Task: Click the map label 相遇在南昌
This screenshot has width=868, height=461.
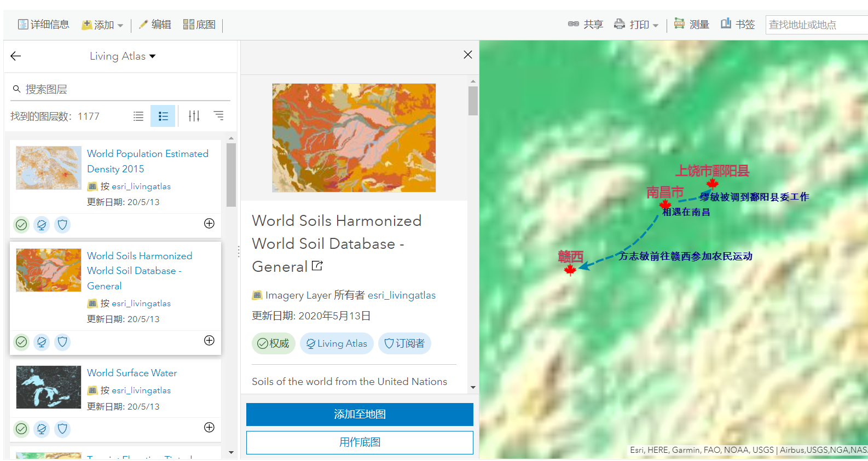Action: (686, 212)
